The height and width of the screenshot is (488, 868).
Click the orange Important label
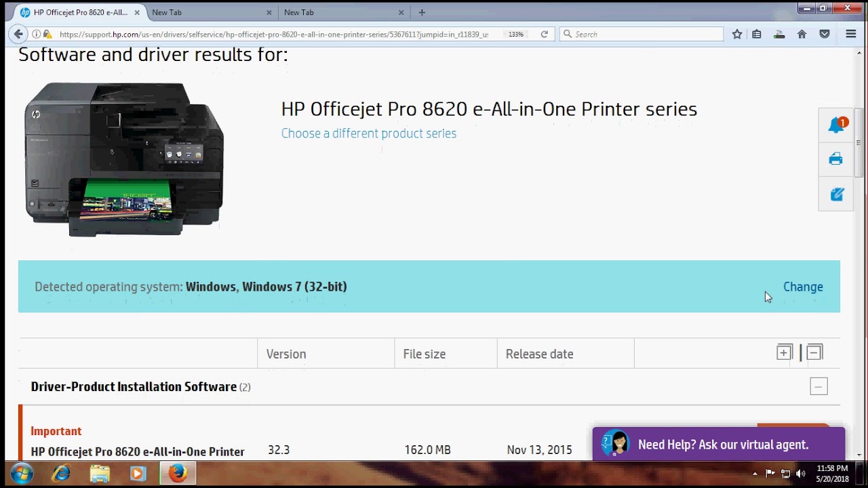point(56,431)
